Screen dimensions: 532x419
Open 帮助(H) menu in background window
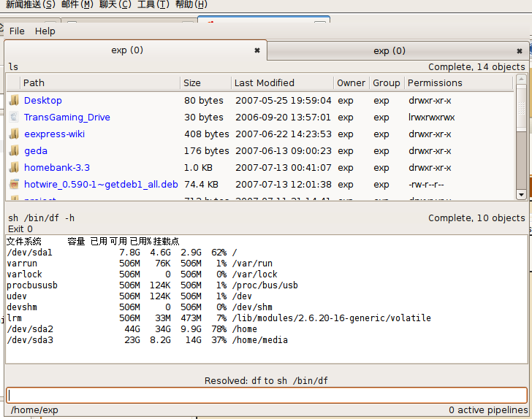[x=191, y=4]
